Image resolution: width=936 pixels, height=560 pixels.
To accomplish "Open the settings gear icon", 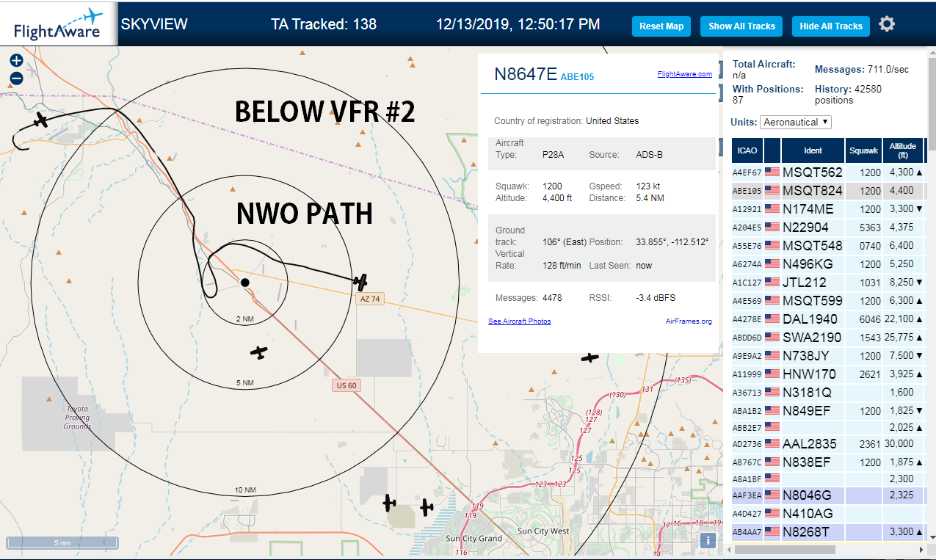I will pyautogui.click(x=887, y=24).
